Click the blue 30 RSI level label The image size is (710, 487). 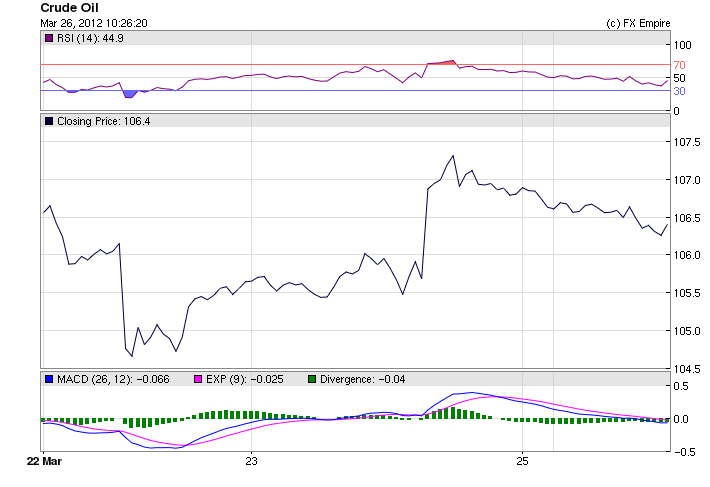(x=679, y=91)
